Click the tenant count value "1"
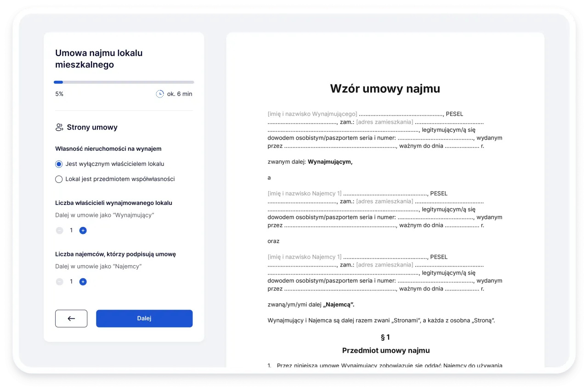 pyautogui.click(x=71, y=282)
